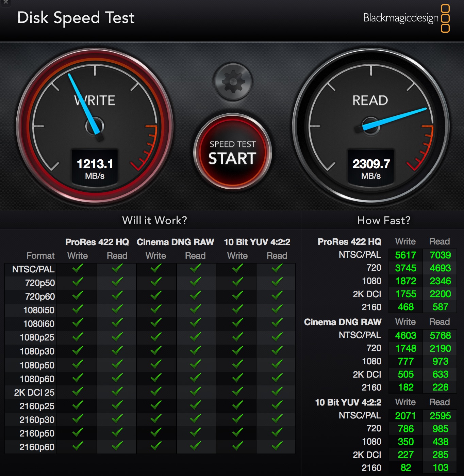The width and height of the screenshot is (464, 476).
Task: Click ProRes 1080 read value 2346
Action: pos(440,281)
